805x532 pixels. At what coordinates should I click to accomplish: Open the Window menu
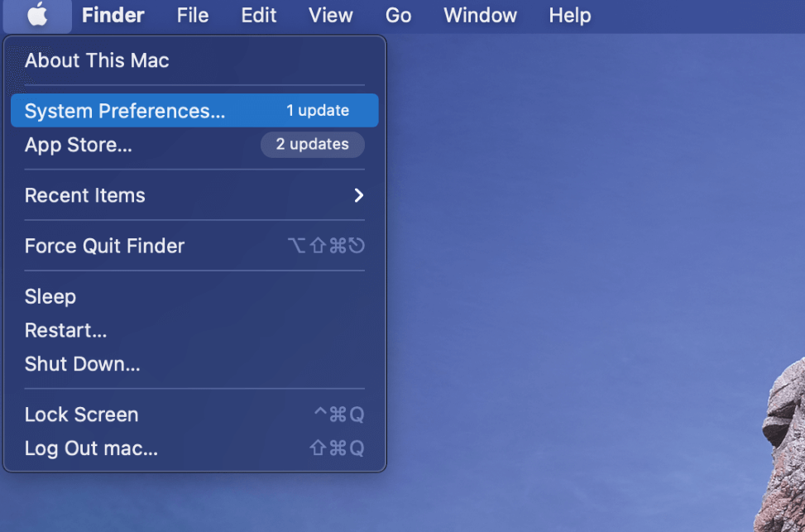(480, 16)
